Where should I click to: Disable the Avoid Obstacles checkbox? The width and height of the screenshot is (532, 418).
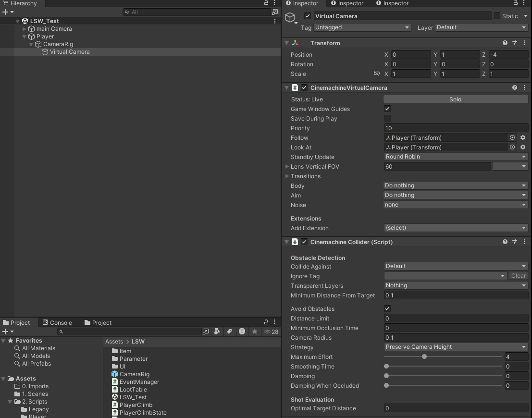(x=387, y=308)
